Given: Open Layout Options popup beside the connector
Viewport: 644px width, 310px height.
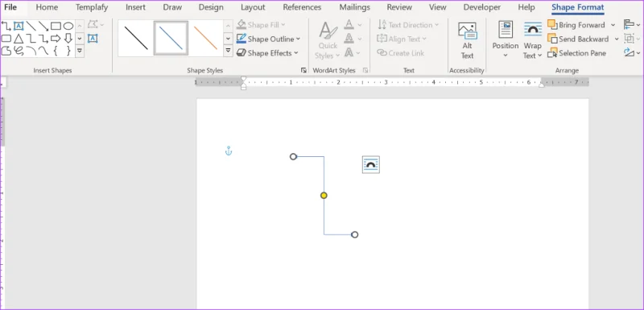Looking at the screenshot, I should [371, 164].
